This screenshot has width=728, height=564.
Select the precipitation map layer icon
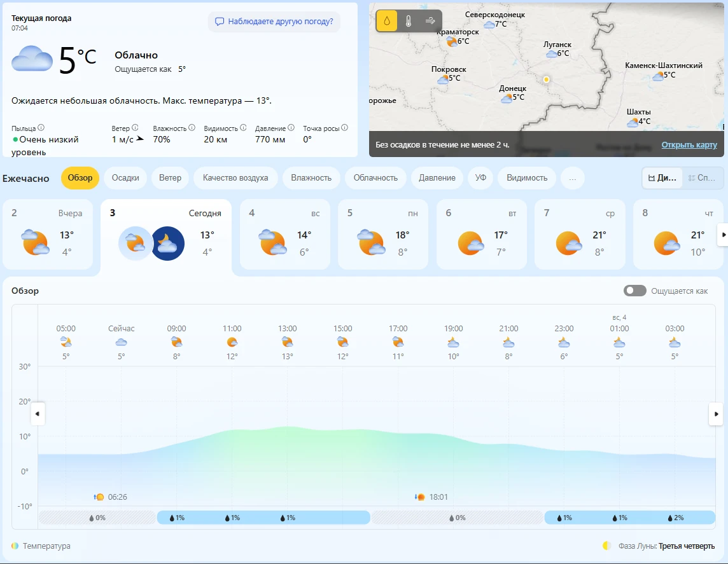click(x=387, y=21)
